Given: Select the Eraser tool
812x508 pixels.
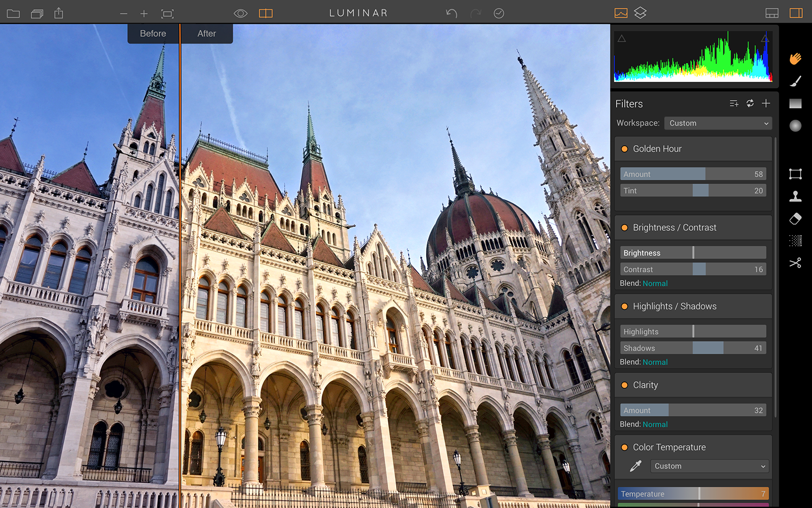Looking at the screenshot, I should click(x=795, y=219).
